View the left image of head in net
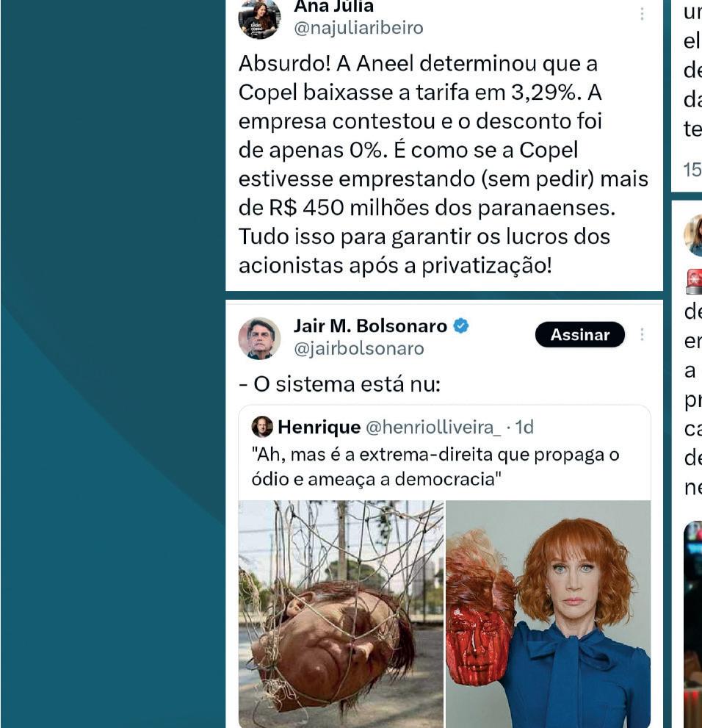The image size is (702, 728). point(341,614)
